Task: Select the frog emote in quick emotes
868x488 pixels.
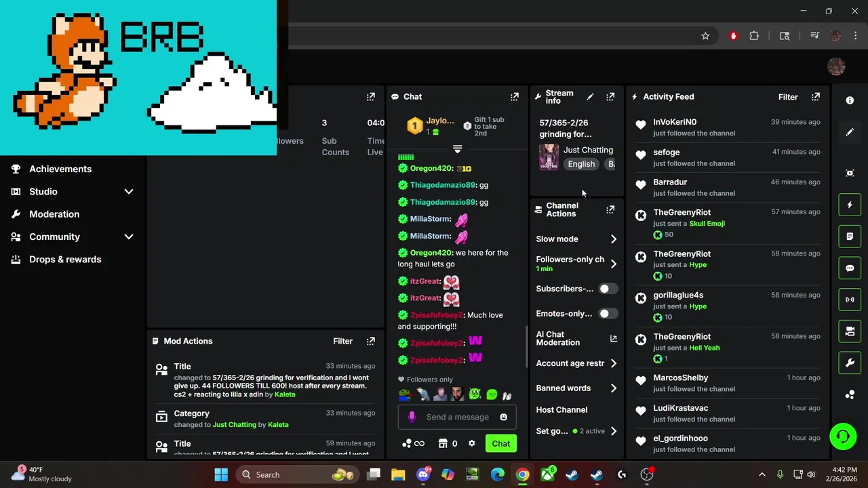Action: [404, 394]
